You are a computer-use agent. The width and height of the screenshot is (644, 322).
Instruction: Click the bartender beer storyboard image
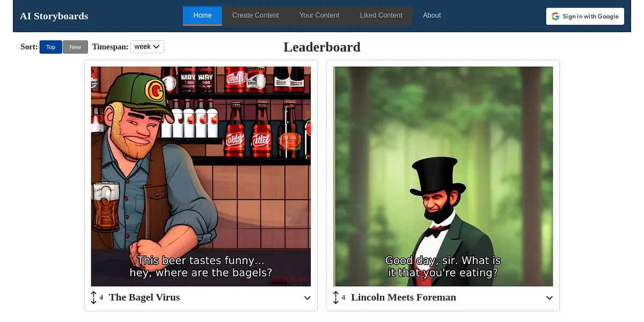[201, 176]
